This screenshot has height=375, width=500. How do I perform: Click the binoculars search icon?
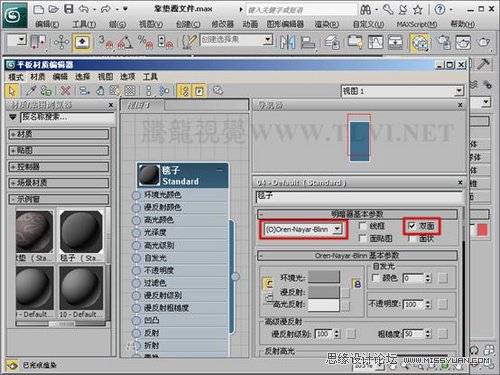[x=366, y=10]
